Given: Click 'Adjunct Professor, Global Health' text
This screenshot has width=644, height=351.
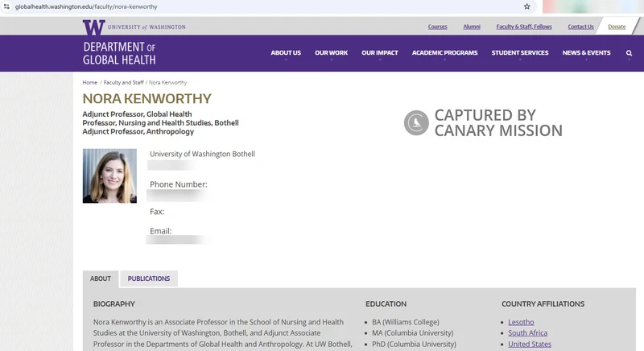Looking at the screenshot, I should tap(137, 114).
